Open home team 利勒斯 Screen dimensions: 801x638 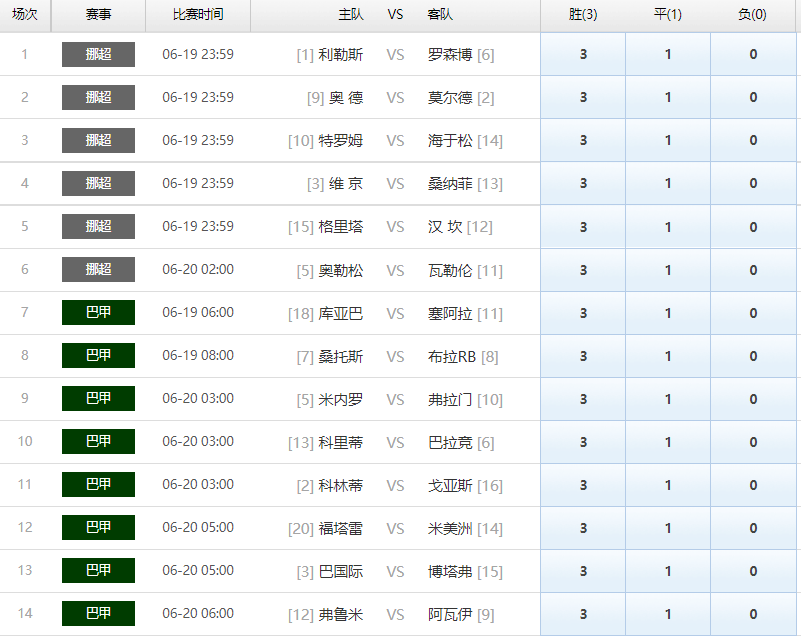click(341, 54)
